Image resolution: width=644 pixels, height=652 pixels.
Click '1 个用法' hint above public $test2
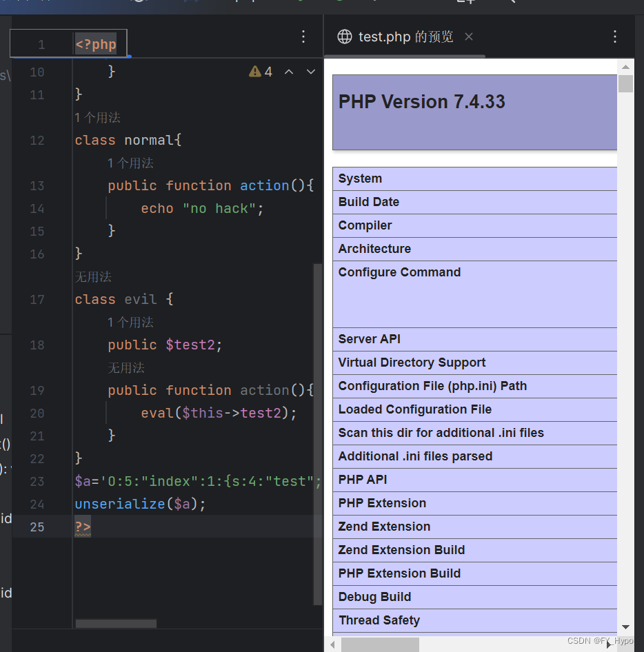click(130, 323)
